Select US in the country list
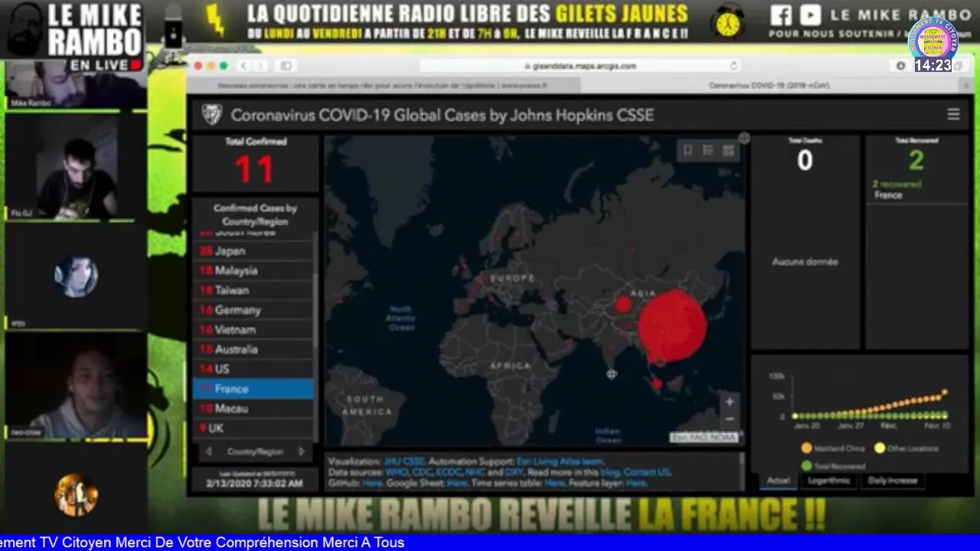980x551 pixels. [x=253, y=369]
